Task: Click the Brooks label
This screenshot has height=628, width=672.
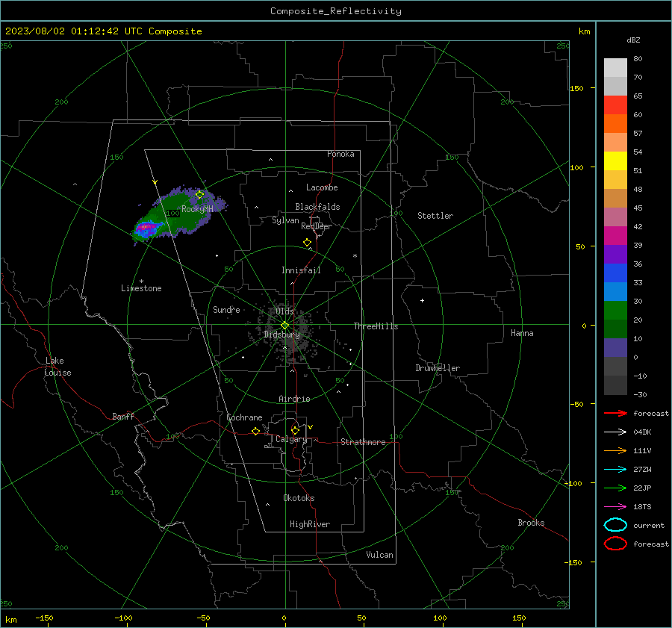Action: point(531,523)
